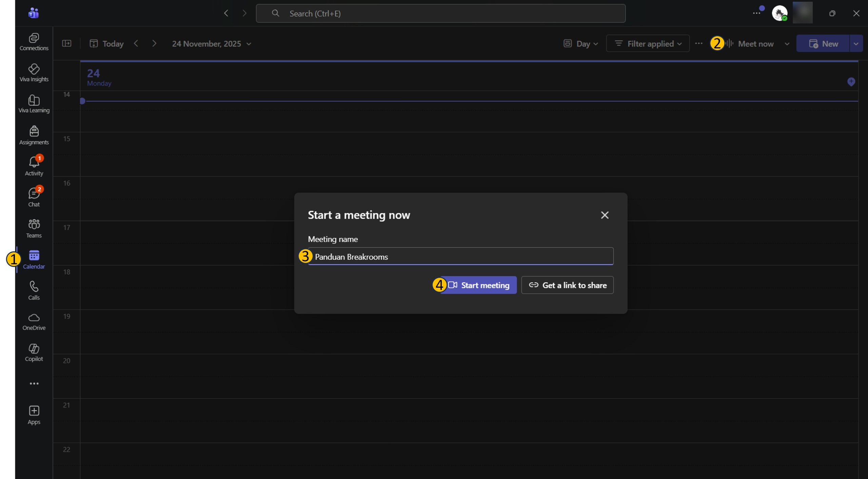Close the Start a meeting now dialog
Viewport: 868px width, 479px height.
tap(605, 215)
